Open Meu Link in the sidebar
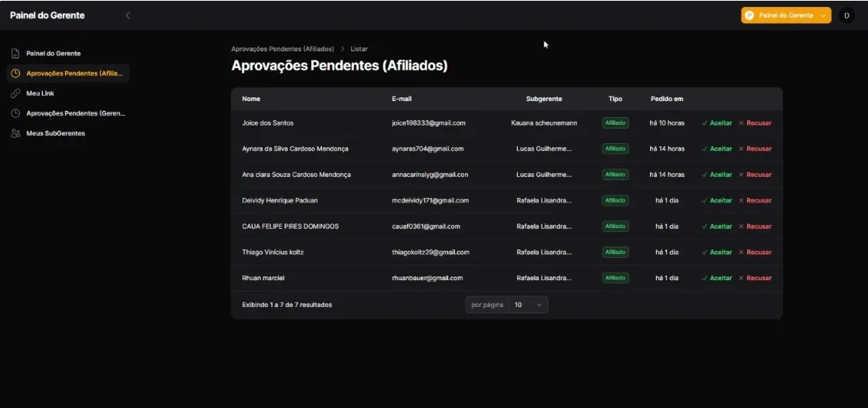The height and width of the screenshot is (408, 868). click(67, 93)
